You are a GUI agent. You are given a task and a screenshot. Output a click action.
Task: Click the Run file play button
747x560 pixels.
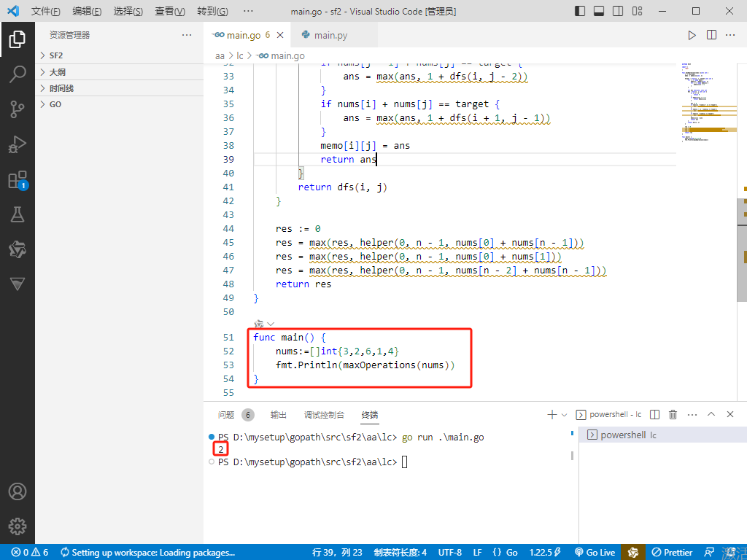tap(692, 35)
